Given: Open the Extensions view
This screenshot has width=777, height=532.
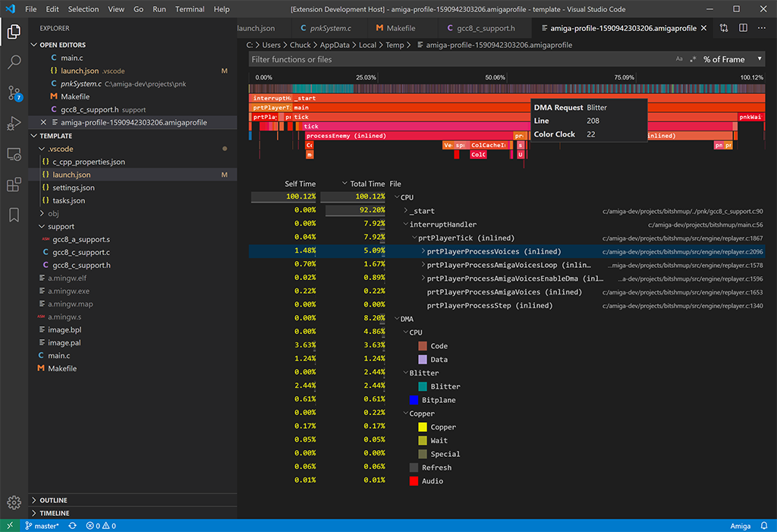Looking at the screenshot, I should click(x=14, y=184).
